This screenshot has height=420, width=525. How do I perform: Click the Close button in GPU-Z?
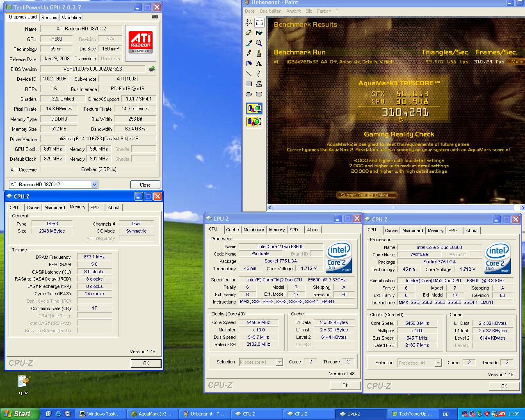pos(145,185)
